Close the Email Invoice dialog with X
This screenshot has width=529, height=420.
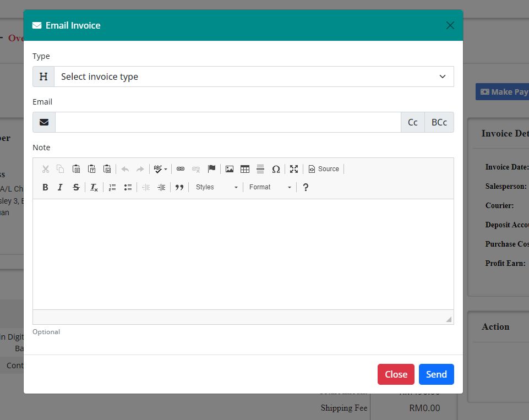tap(450, 25)
